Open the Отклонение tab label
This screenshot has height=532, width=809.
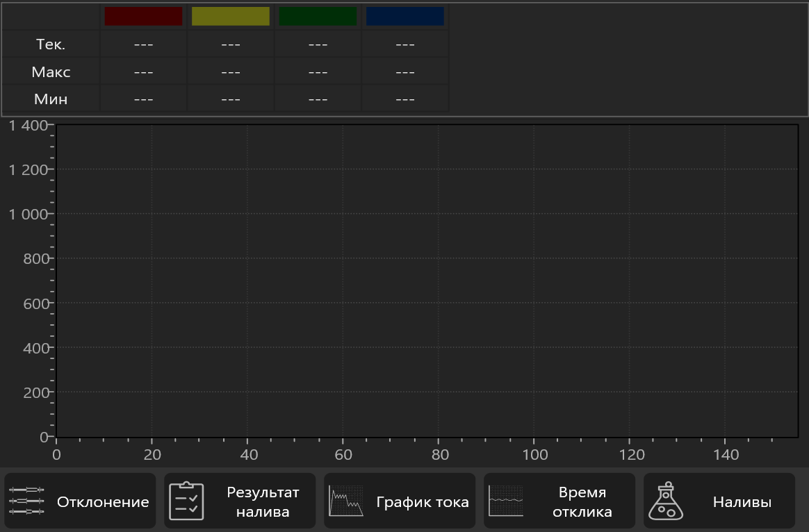coord(103,501)
